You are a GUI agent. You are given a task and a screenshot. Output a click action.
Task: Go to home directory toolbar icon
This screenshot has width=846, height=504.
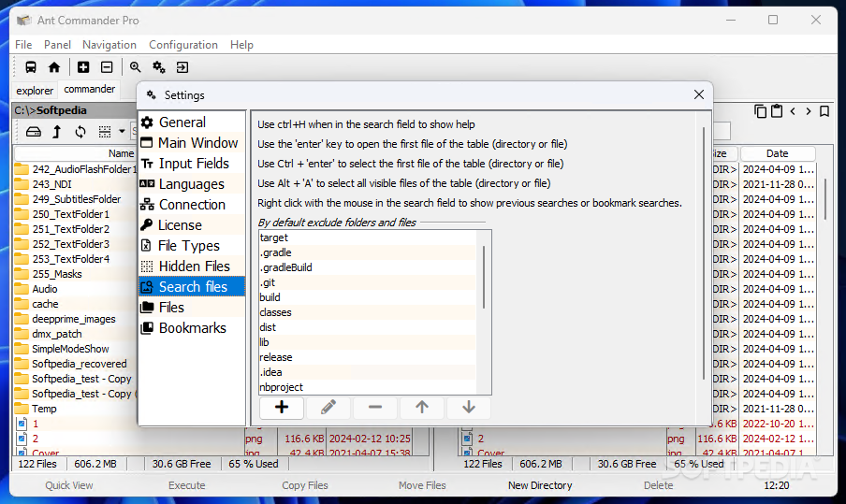point(54,67)
